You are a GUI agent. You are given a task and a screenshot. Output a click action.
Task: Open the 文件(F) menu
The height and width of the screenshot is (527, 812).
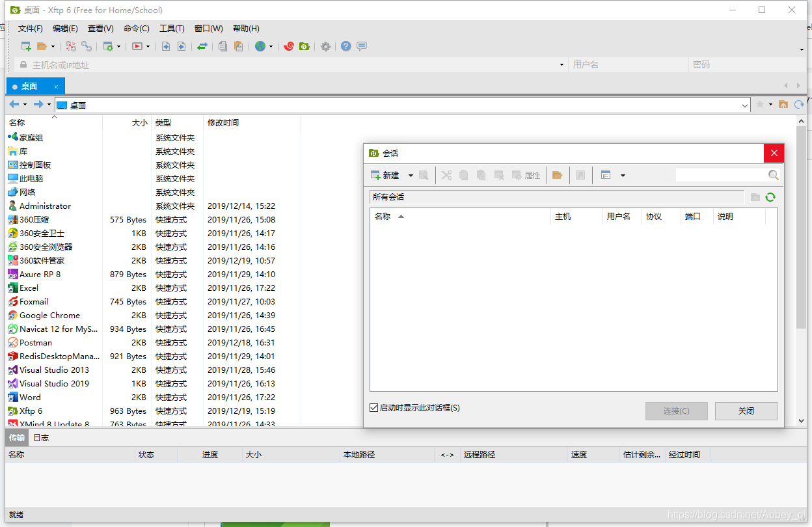30,28
